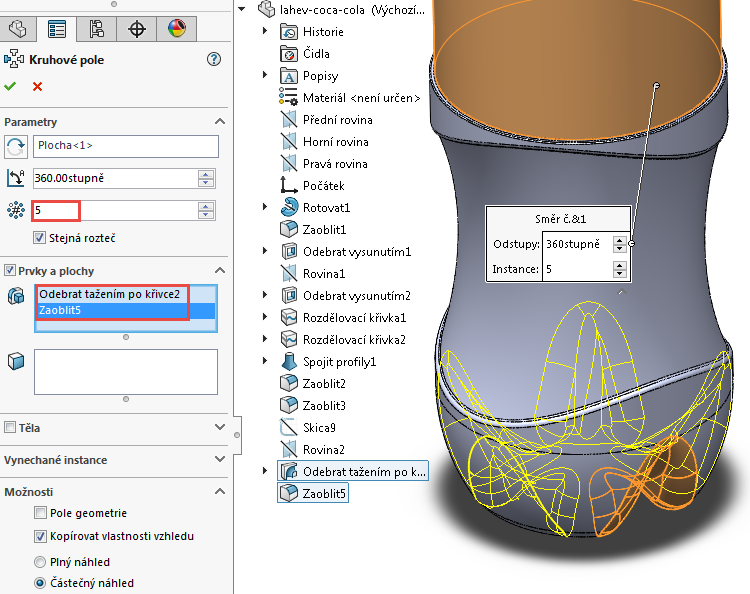
Task: Collapse the lahev-coca-cola root tree node
Action: (243, 9)
